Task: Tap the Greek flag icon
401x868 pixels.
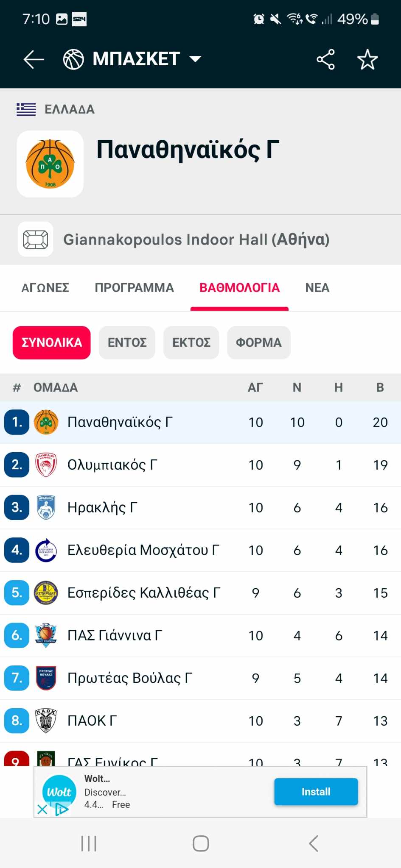Action: pos(26,109)
